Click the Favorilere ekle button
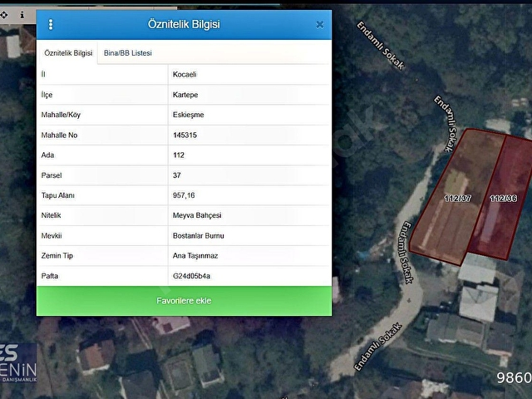Viewport: 532px width, 399px height. 184,301
